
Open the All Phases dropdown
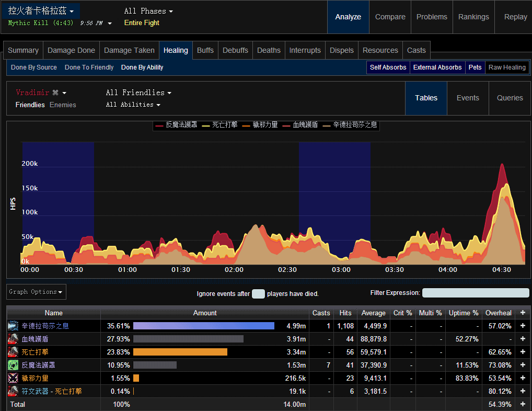[148, 11]
